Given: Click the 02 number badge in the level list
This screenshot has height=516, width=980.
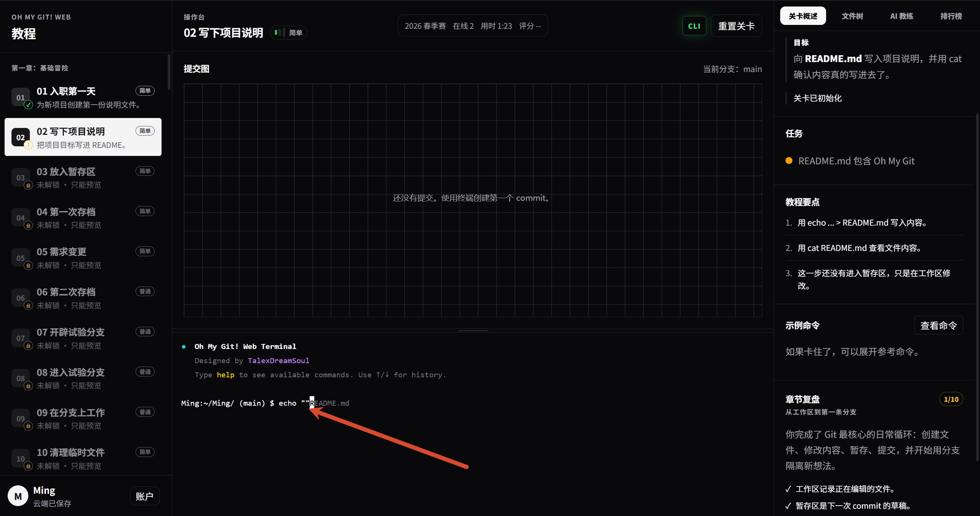Looking at the screenshot, I should 21,137.
